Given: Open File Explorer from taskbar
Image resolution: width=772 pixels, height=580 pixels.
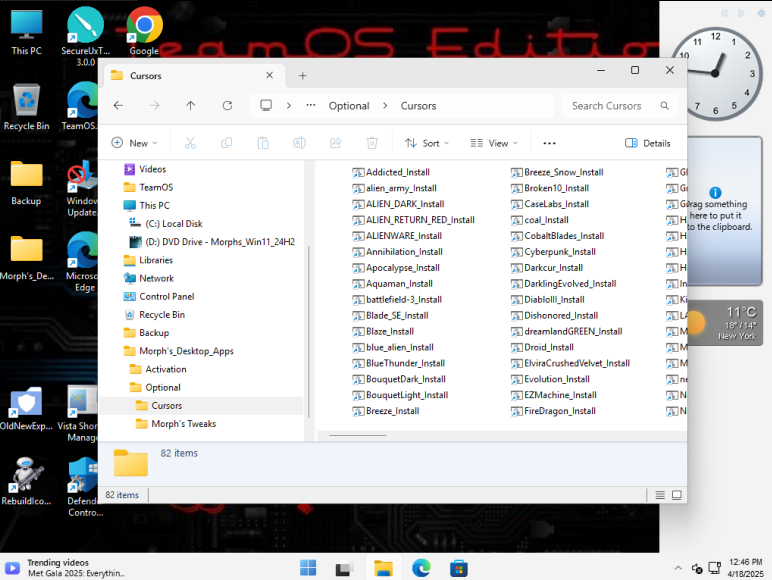Looking at the screenshot, I should tap(383, 568).
